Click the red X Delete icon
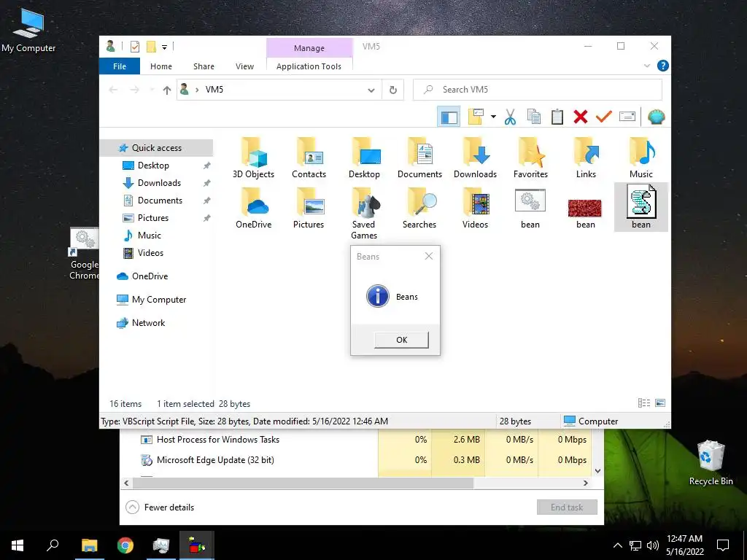 (x=580, y=117)
